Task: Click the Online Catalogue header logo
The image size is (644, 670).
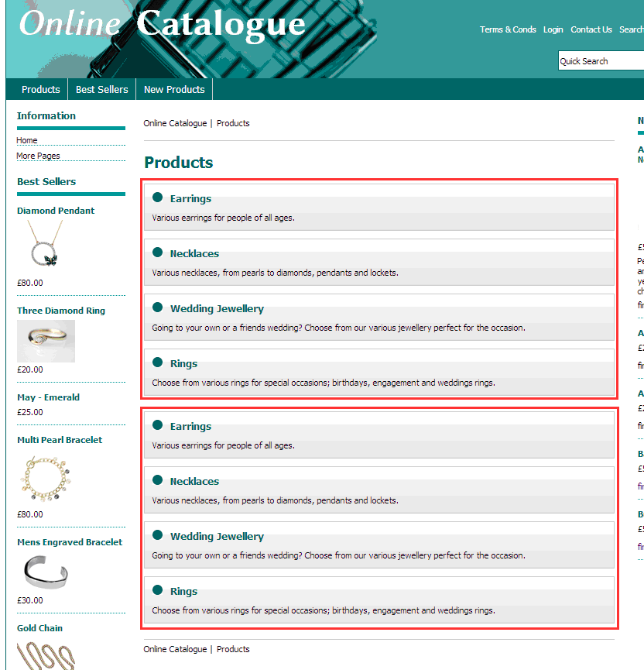Action: 162,24
